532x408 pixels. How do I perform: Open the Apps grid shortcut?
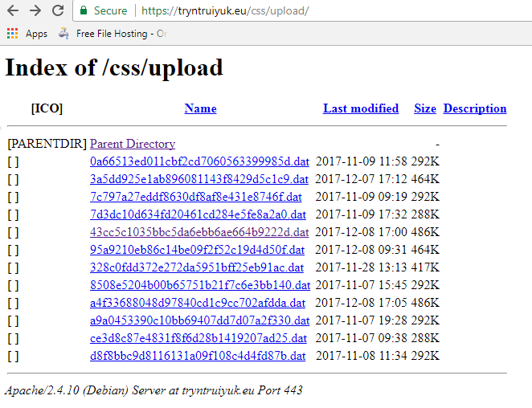click(x=27, y=34)
